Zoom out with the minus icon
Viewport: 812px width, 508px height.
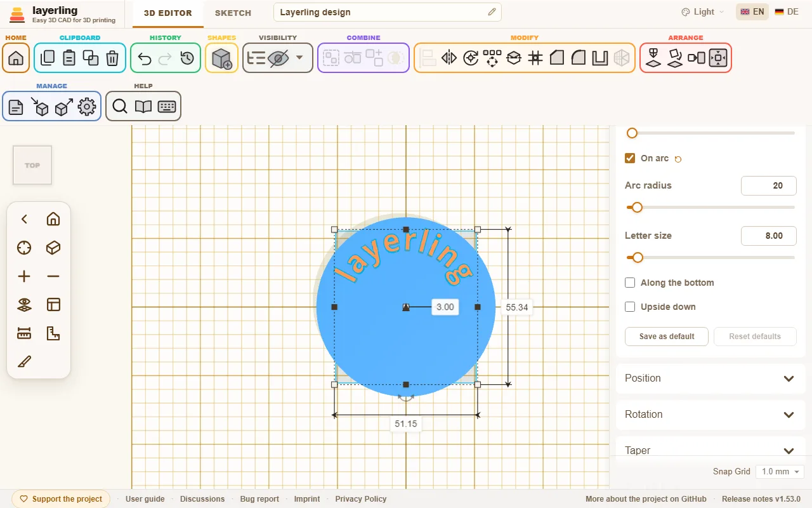point(53,276)
